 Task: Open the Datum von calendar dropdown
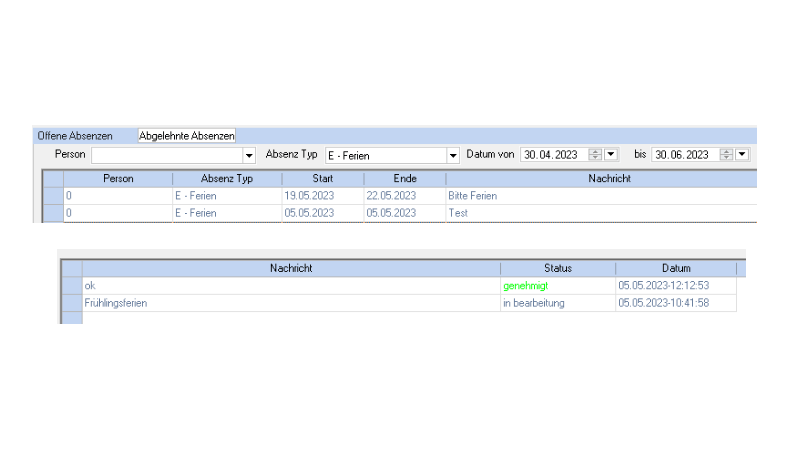(611, 154)
